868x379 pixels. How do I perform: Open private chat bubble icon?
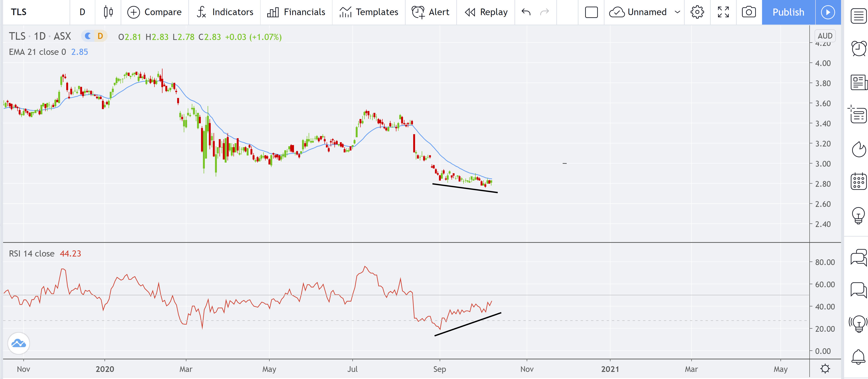[x=859, y=290]
